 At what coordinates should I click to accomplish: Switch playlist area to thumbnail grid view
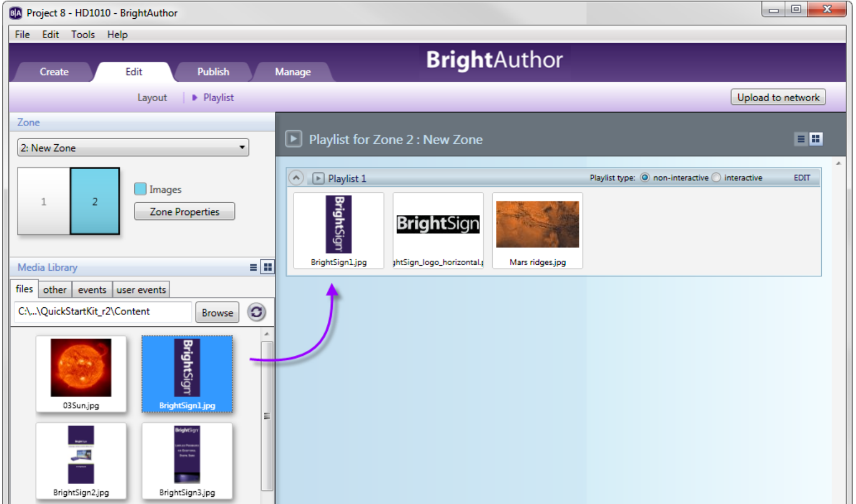[816, 139]
